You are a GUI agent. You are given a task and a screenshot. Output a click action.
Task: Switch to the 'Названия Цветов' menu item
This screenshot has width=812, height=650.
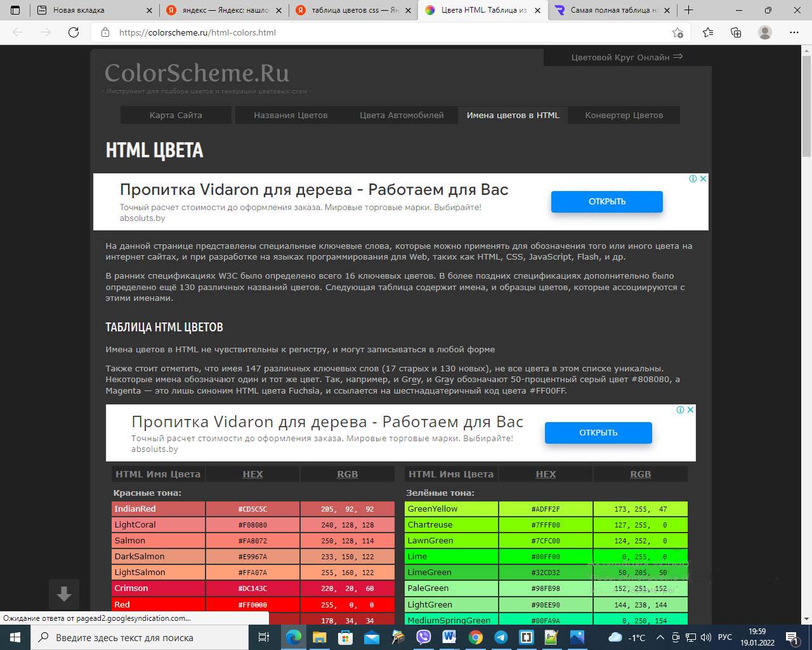291,115
